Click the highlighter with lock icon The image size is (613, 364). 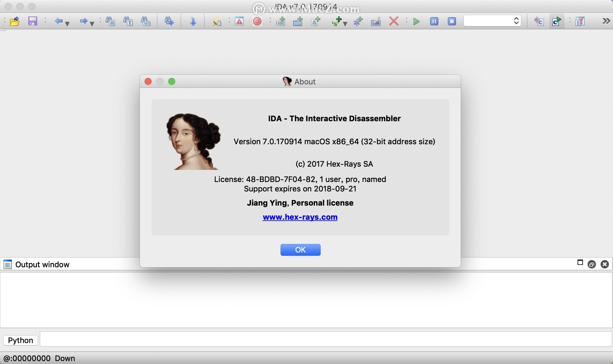(216, 21)
